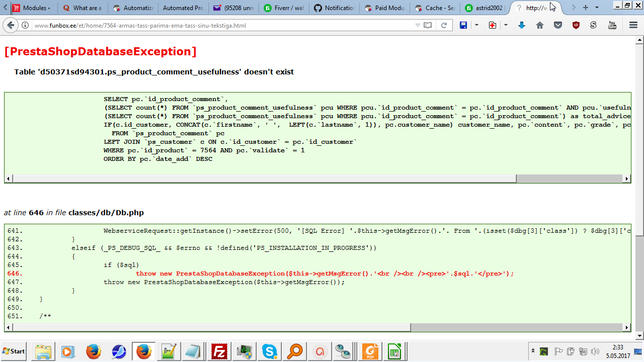
Task: Go to the Firefox Home page
Action: (x=540, y=25)
